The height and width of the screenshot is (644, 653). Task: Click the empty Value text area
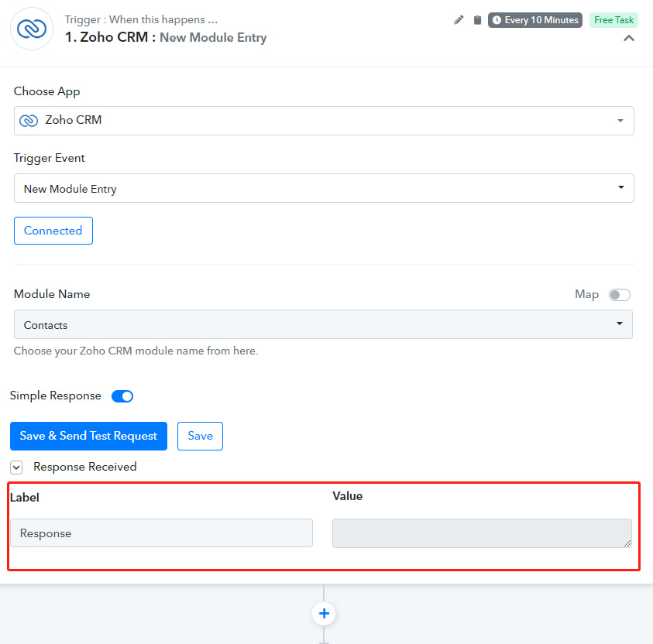pos(482,533)
